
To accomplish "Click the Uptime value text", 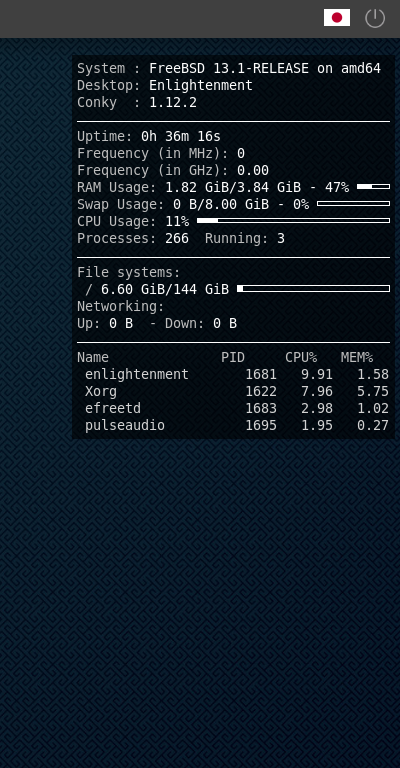I will point(181,136).
